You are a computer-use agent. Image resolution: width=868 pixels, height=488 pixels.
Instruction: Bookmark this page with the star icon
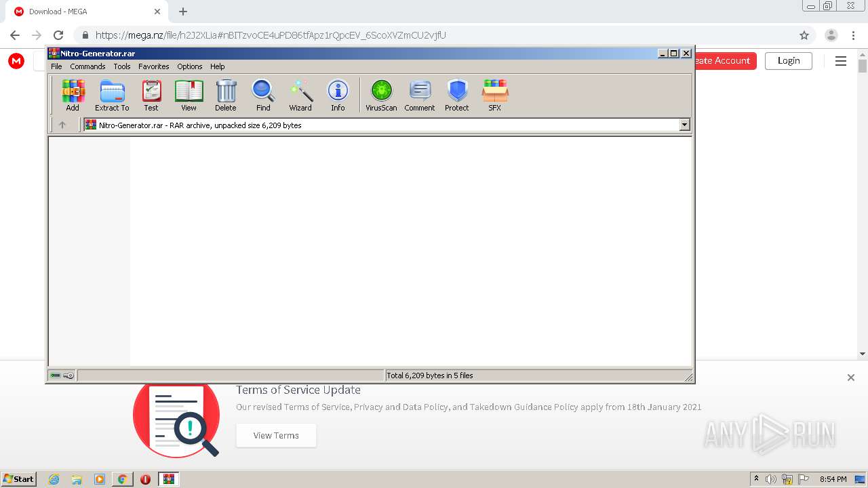pyautogui.click(x=804, y=35)
